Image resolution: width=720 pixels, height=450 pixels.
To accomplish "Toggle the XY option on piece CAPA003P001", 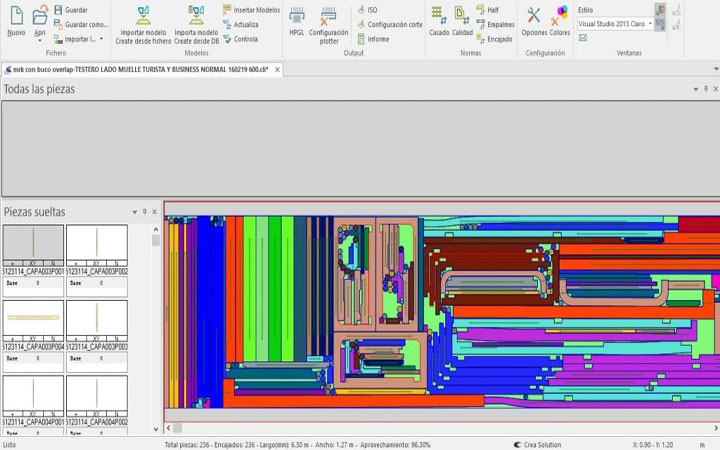I will (x=33, y=261).
